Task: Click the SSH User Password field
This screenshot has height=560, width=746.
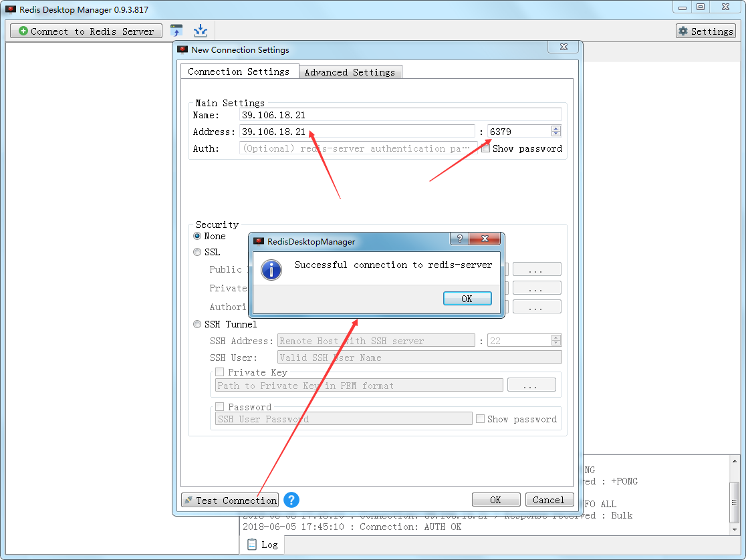Action: point(344,419)
